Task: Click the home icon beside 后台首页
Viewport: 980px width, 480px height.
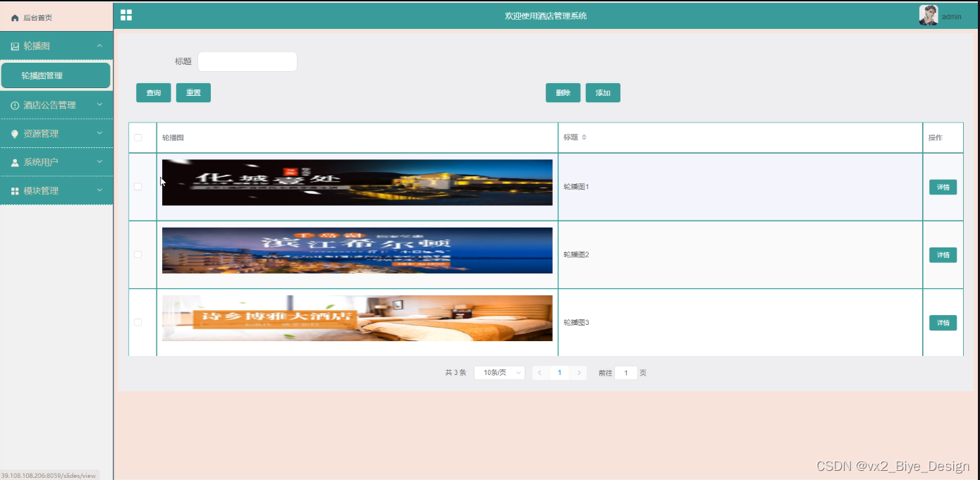Action: (15, 18)
